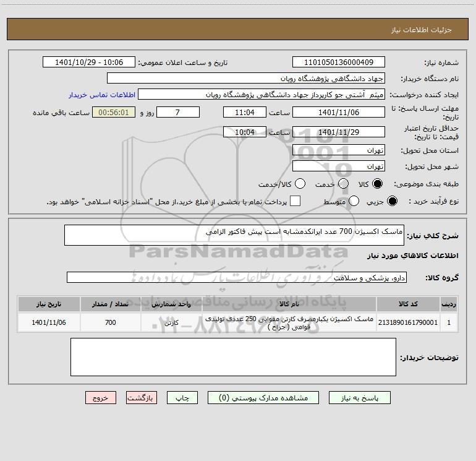
Task: Click the remaining days field showing 7
Action: (178, 112)
